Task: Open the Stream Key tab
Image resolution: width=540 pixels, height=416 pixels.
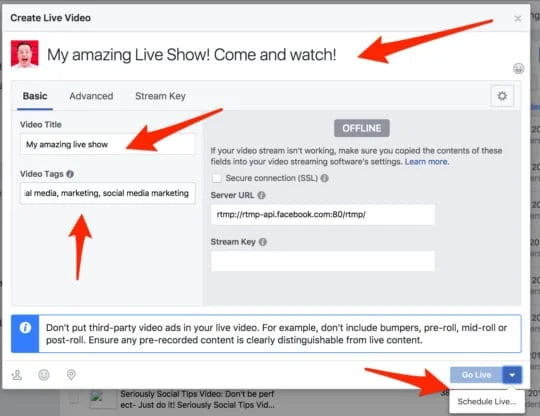Action: click(x=160, y=96)
